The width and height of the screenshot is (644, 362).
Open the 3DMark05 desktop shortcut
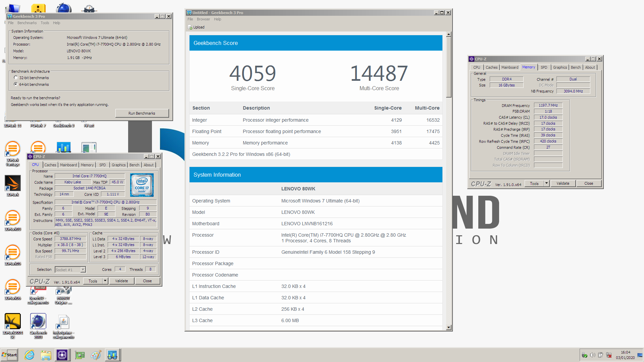[13, 255]
